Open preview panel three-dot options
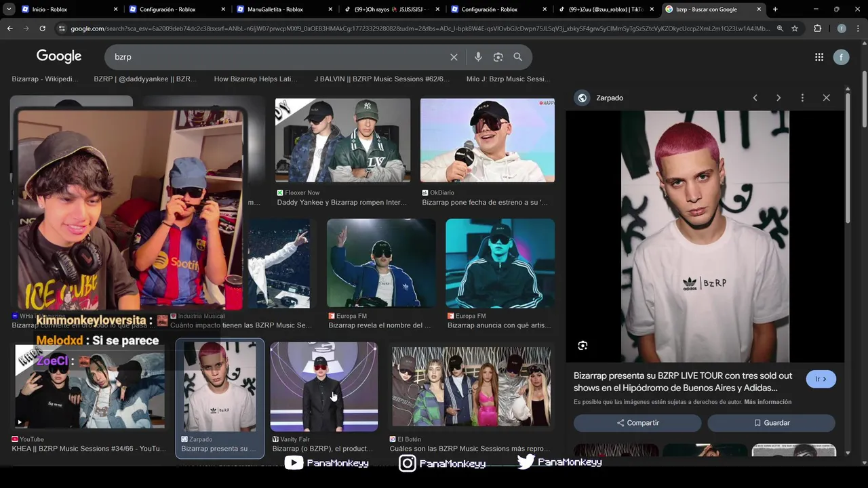The width and height of the screenshot is (868, 488). (802, 98)
